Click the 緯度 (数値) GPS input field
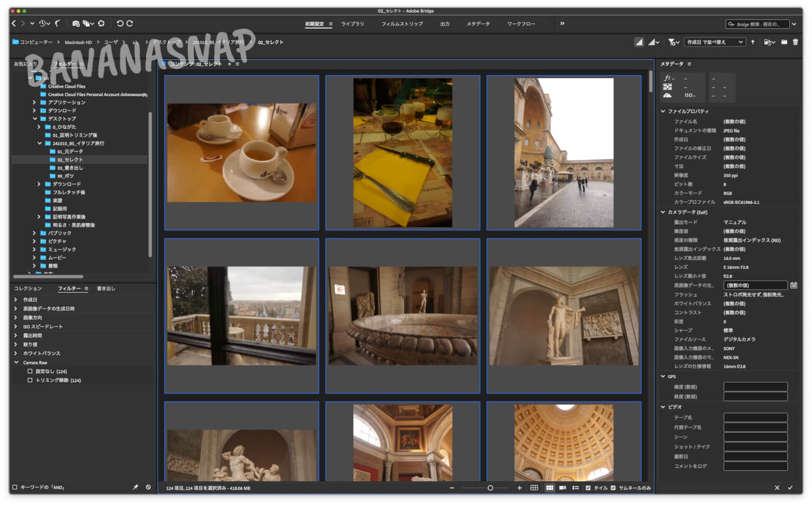812x505 pixels. 755,387
